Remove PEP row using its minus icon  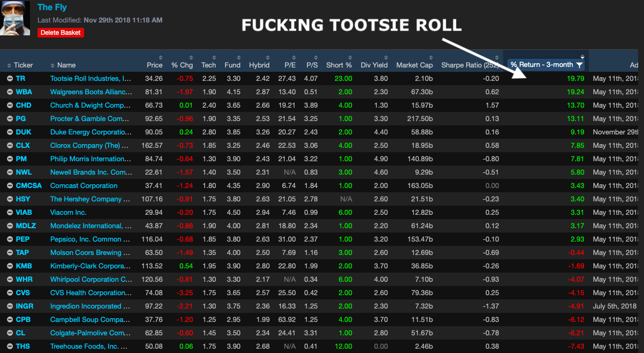pyautogui.click(x=10, y=239)
